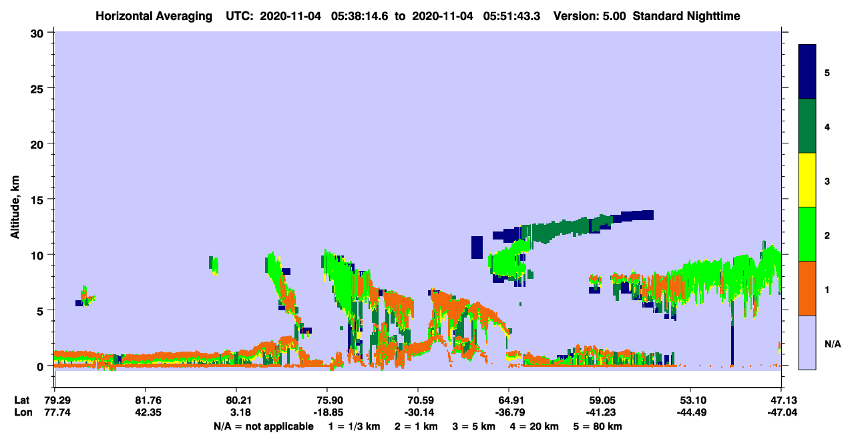Click the colorbar label '3'
The height and width of the screenshot is (445, 868).
(827, 181)
